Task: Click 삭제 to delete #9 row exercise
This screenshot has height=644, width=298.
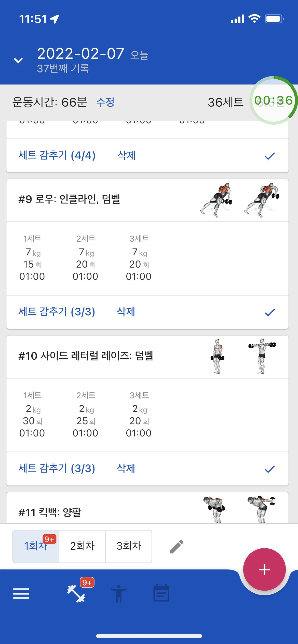Action: click(x=126, y=312)
